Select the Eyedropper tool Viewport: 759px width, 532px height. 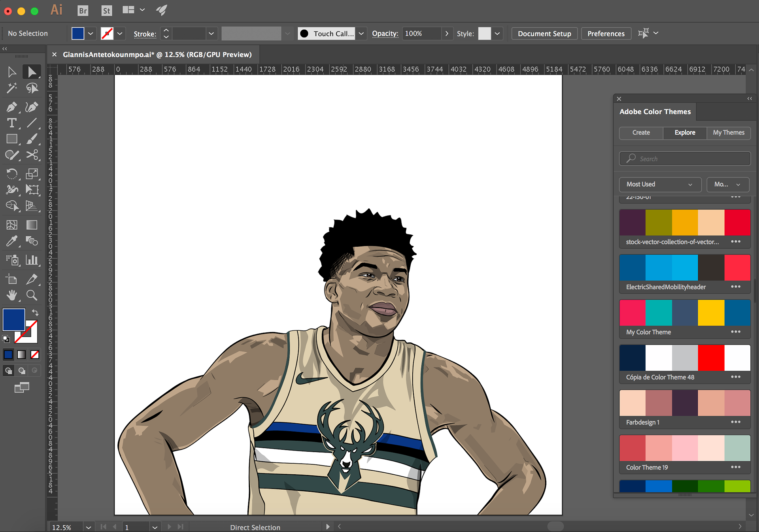point(12,241)
